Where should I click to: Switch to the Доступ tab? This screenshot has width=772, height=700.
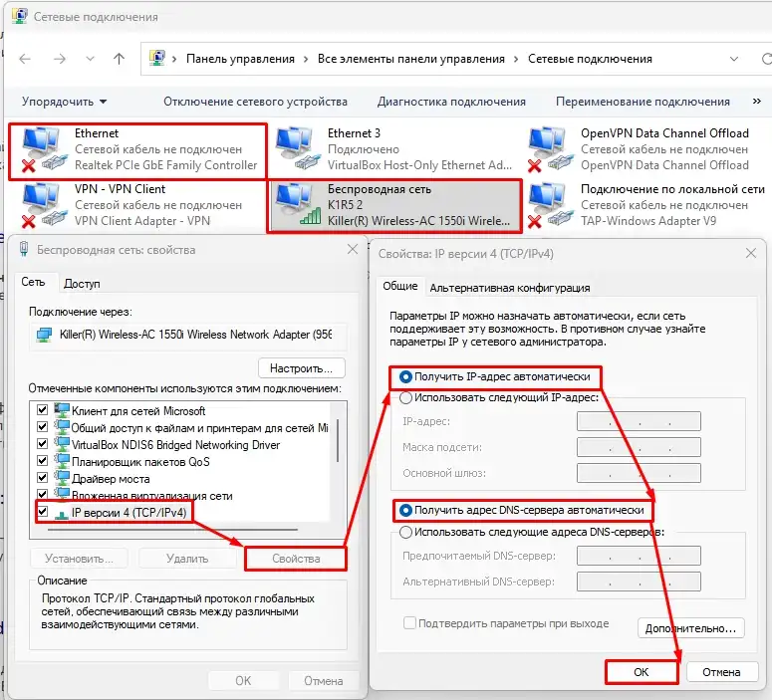click(x=82, y=283)
